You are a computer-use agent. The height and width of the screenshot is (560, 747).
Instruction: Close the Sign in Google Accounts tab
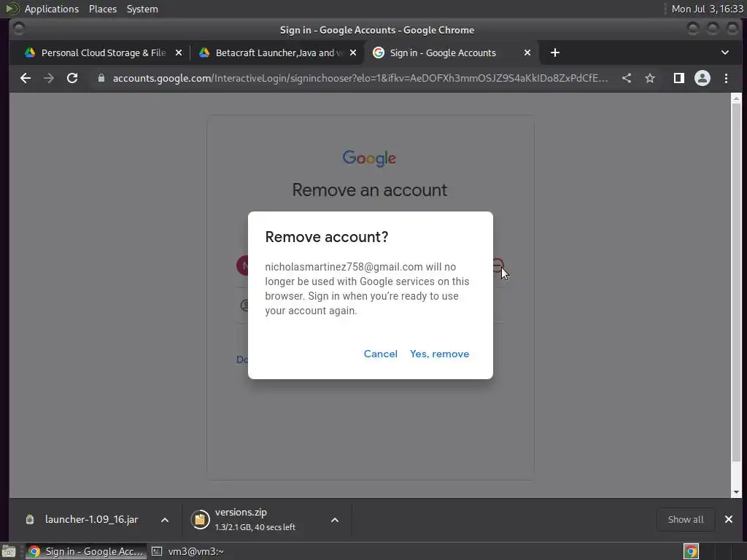click(527, 52)
